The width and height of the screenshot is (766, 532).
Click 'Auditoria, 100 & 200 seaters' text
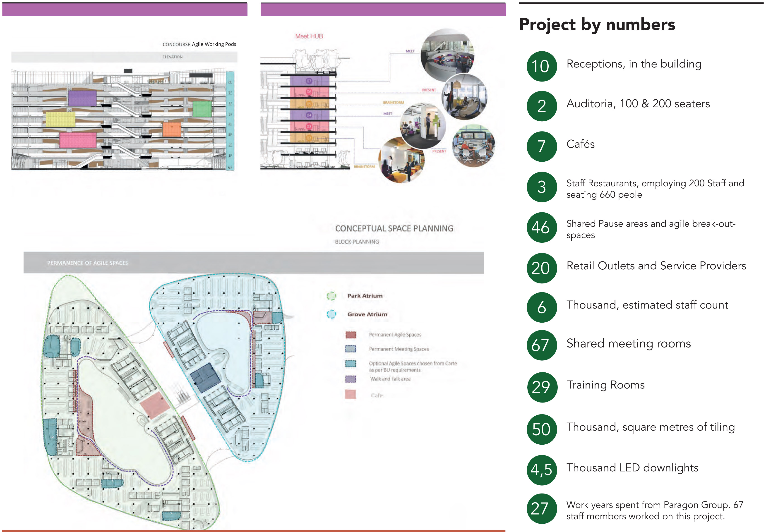(x=638, y=104)
